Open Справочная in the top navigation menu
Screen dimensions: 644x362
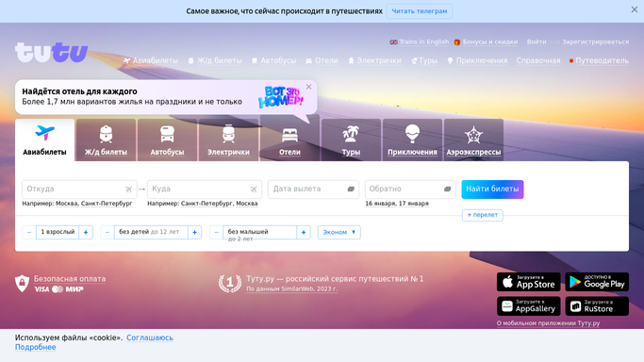(x=538, y=60)
